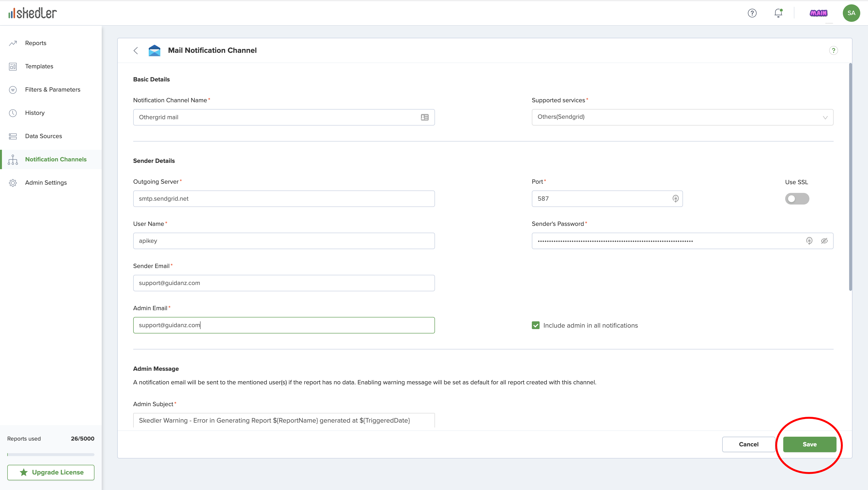This screenshot has width=868, height=490.
Task: Open Filters & Parameters in sidebar
Action: 53,90
